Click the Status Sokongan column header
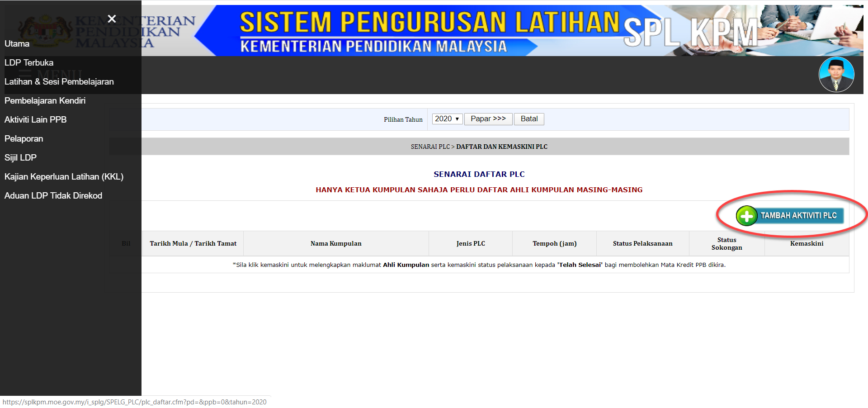Image resolution: width=868 pixels, height=408 pixels. click(727, 244)
